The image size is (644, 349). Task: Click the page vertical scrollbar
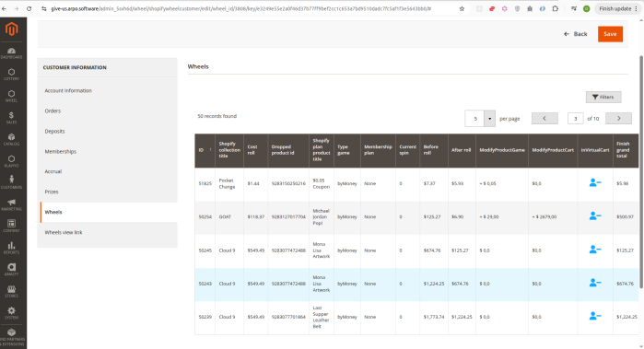point(641,172)
